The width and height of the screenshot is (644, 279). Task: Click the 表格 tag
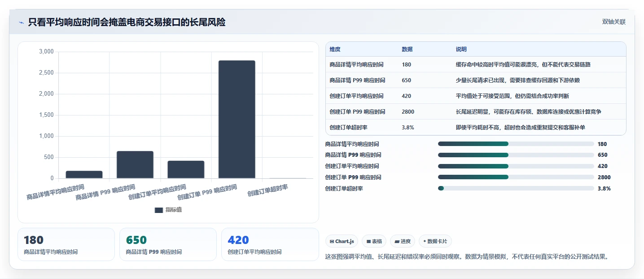click(374, 241)
